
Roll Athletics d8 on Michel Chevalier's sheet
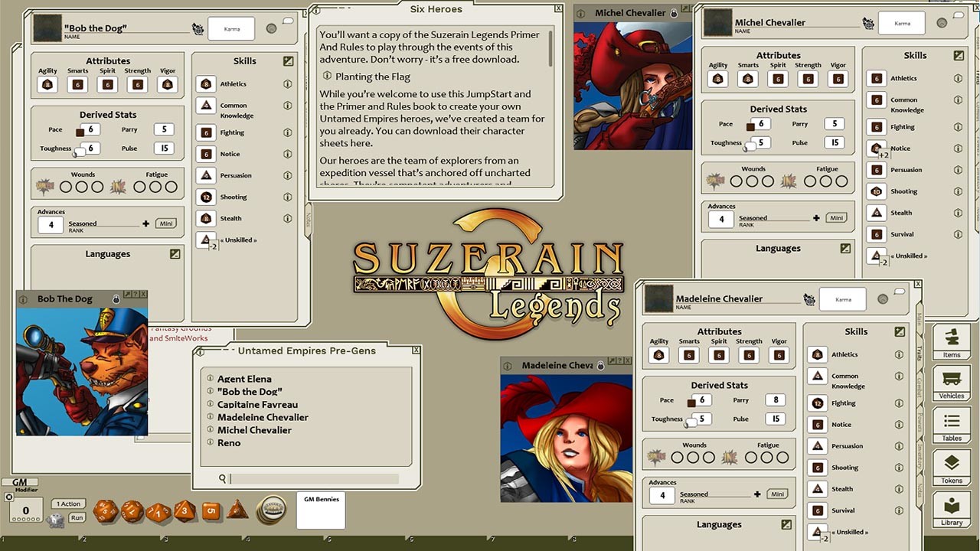point(877,78)
